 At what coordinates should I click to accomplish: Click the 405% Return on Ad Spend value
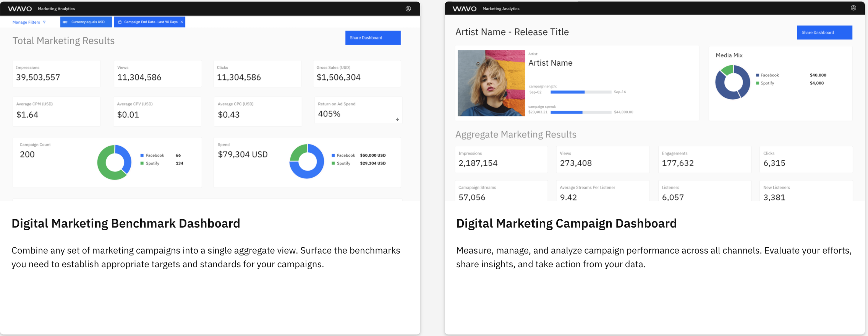coord(329,114)
